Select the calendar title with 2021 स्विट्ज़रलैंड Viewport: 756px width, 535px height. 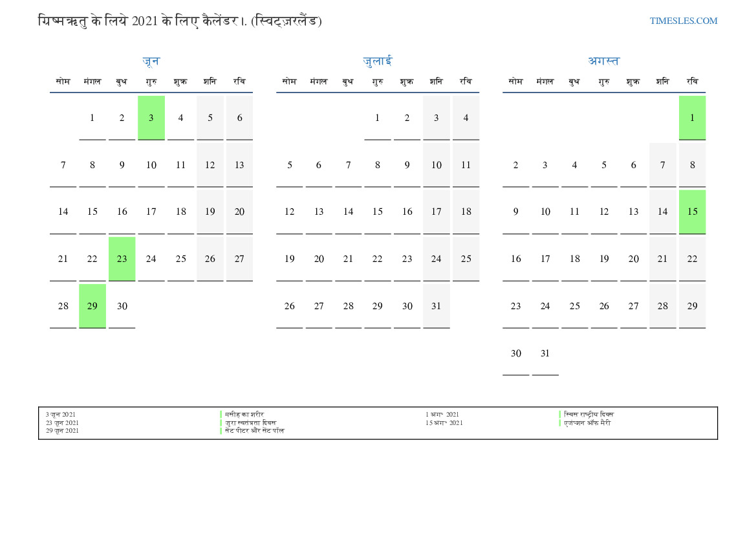(x=180, y=21)
